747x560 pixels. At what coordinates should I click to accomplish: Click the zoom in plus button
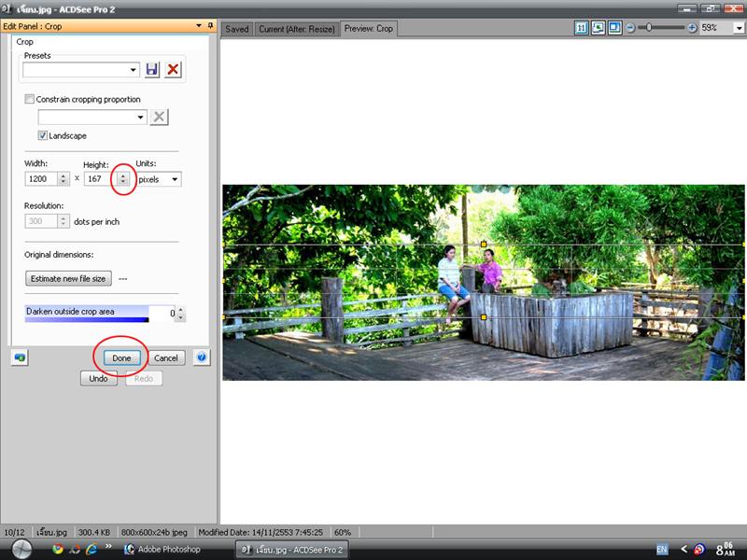[x=692, y=28]
